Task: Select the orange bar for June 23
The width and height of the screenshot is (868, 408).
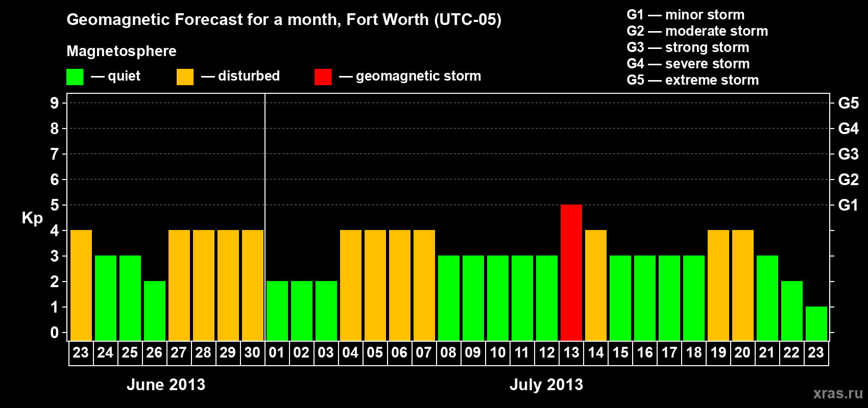Action: pos(81,285)
